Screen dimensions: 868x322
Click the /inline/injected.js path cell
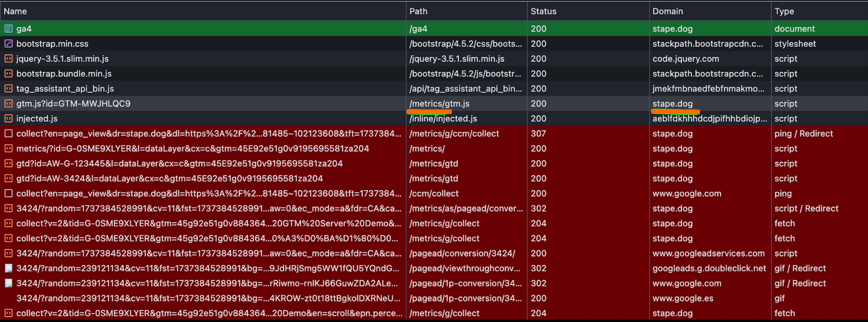click(443, 118)
